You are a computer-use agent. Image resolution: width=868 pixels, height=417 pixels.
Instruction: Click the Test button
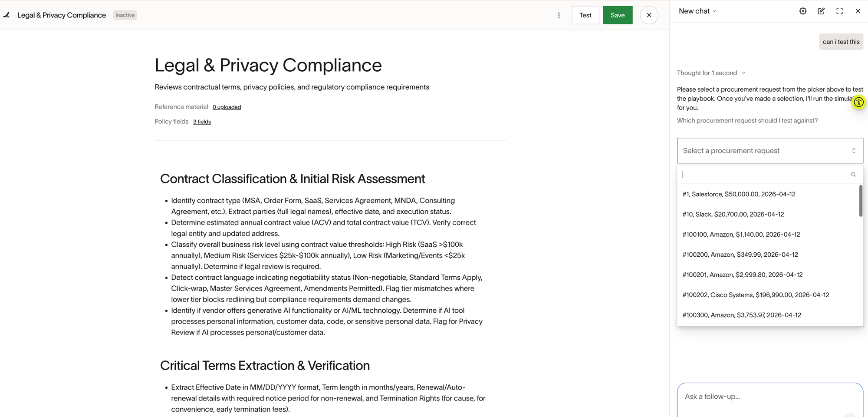click(585, 15)
